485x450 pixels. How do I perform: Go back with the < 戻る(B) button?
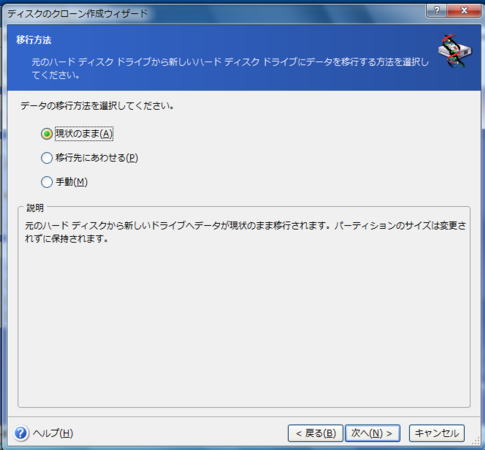tap(315, 433)
